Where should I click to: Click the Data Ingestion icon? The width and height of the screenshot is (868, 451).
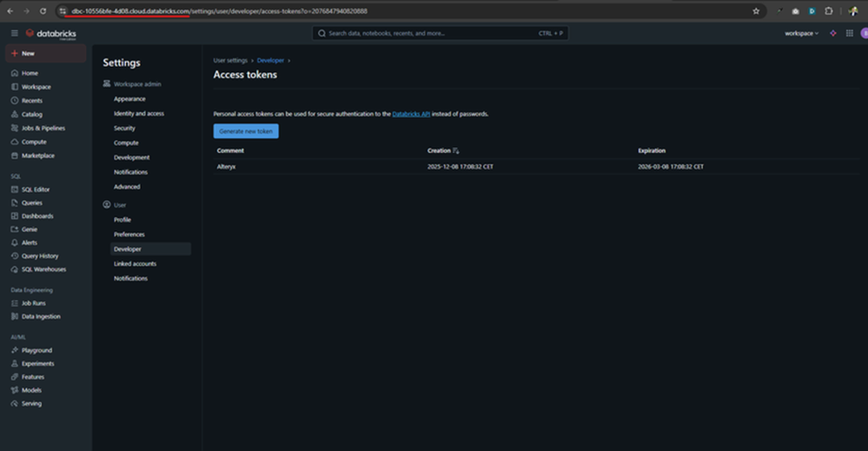(15, 316)
